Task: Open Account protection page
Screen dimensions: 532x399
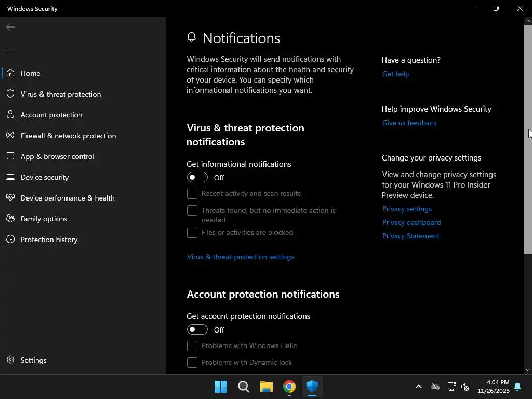Action: 83,115
